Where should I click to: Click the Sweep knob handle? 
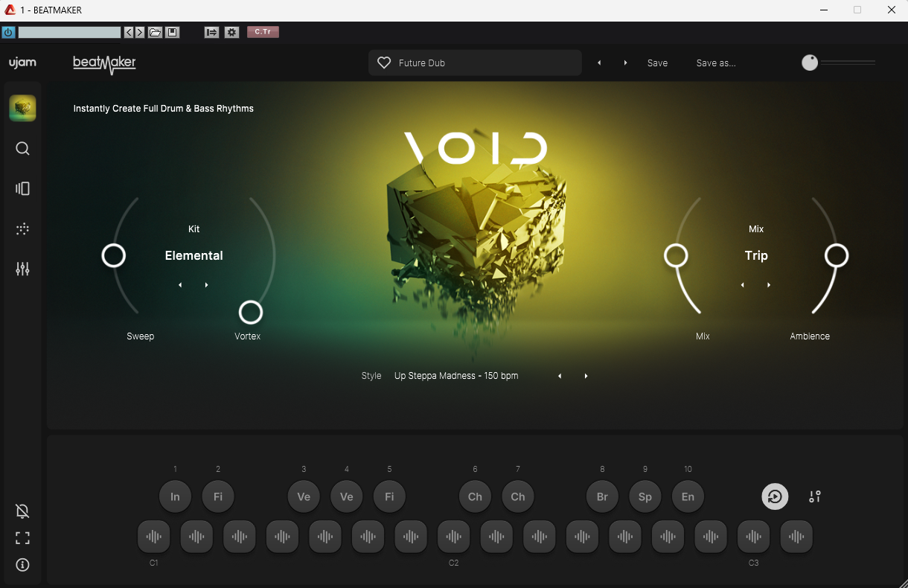coord(114,255)
